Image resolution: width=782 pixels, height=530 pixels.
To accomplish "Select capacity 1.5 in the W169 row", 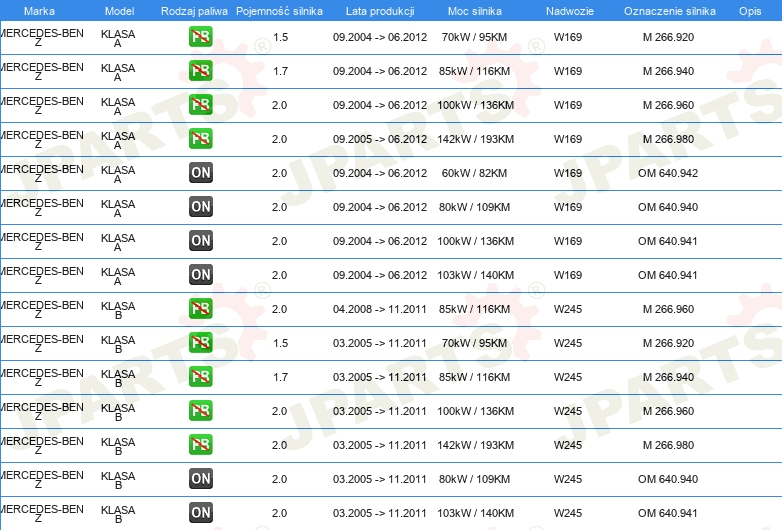I will coord(280,37).
